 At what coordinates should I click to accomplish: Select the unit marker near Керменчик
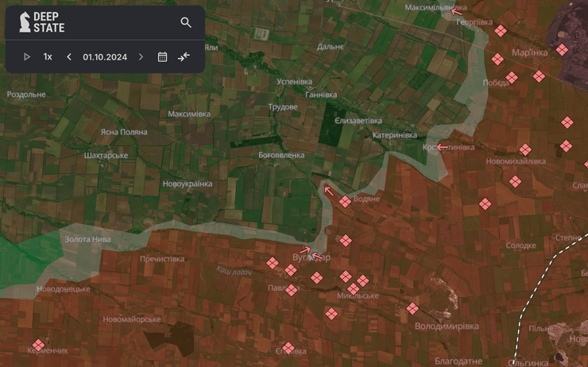(x=37, y=345)
